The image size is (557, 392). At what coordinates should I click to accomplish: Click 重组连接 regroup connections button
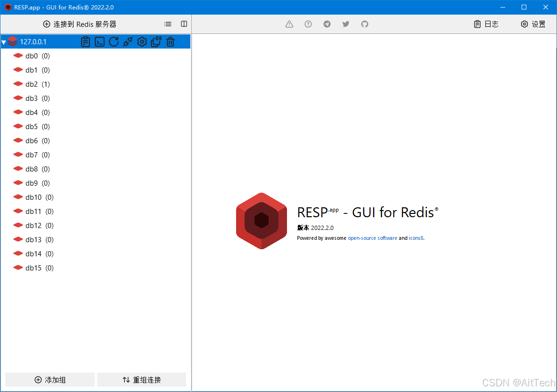142,380
